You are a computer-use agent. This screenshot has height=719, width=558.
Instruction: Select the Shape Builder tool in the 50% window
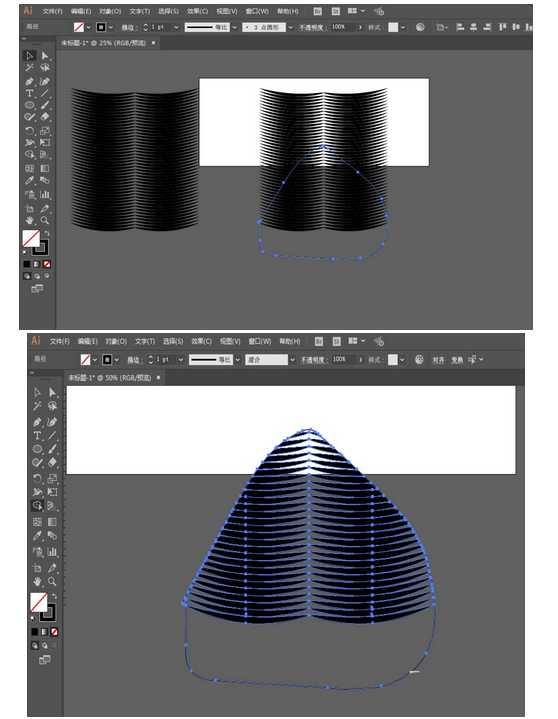point(37,506)
